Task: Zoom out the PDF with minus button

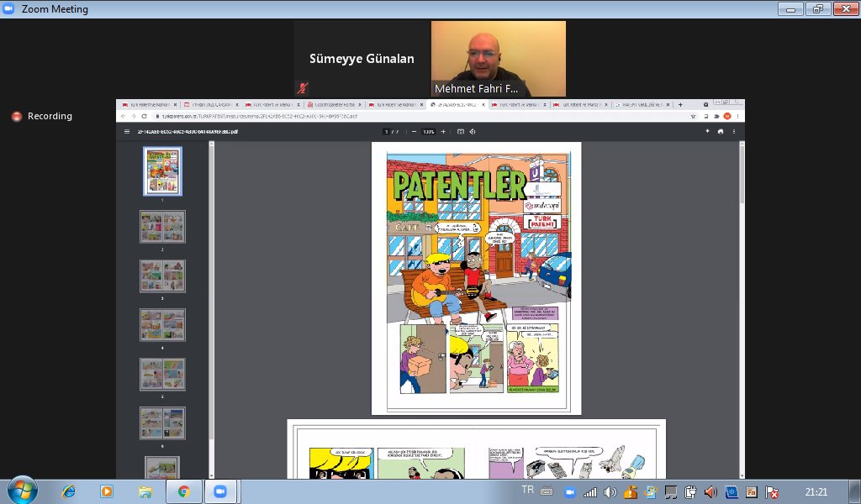Action: pyautogui.click(x=414, y=132)
